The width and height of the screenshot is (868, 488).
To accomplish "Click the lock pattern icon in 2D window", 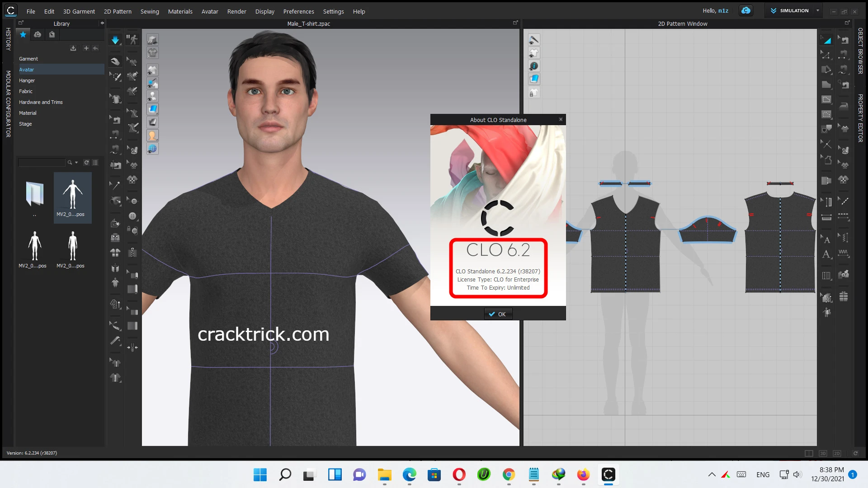I will click(534, 93).
